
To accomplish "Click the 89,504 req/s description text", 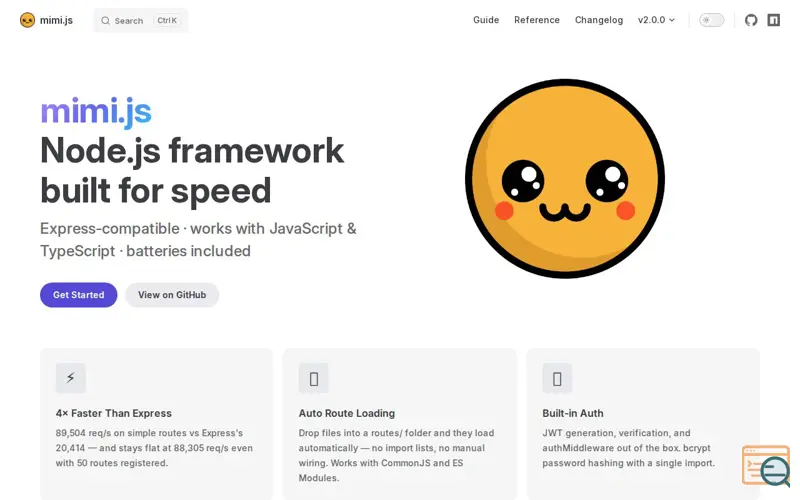I will pos(154,448).
